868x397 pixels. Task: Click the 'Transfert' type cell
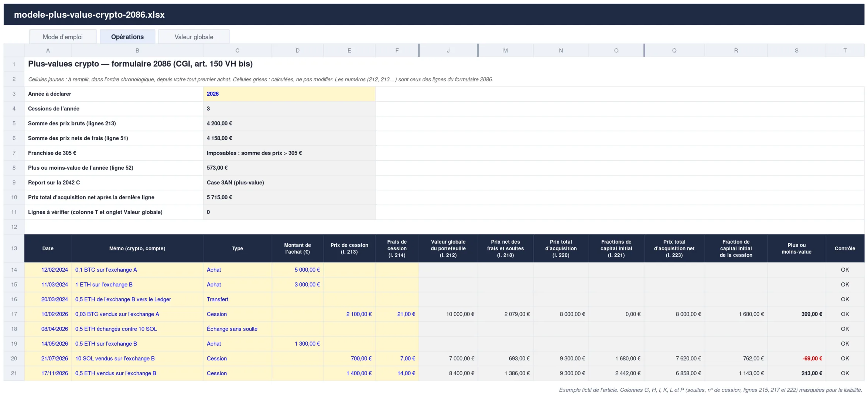tap(237, 299)
